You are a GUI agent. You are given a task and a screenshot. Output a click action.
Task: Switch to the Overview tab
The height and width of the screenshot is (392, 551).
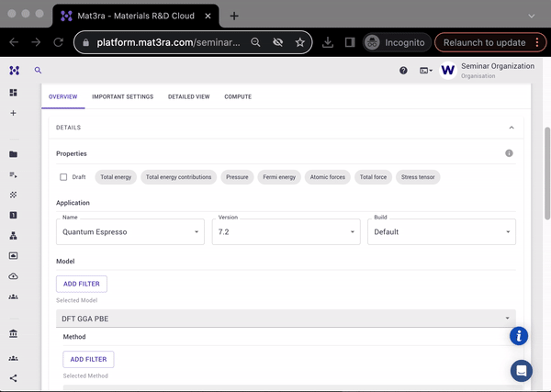coord(62,96)
